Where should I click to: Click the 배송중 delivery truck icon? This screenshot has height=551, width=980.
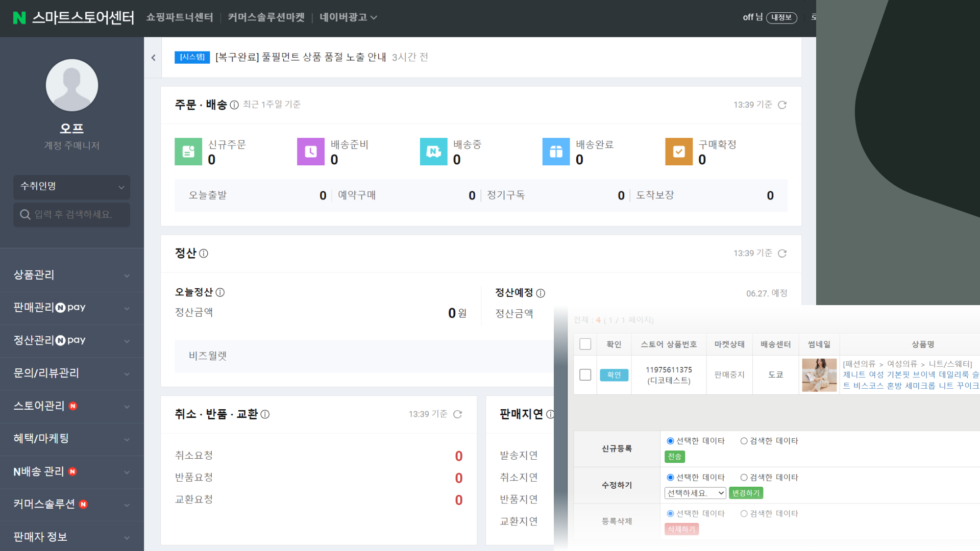[433, 152]
